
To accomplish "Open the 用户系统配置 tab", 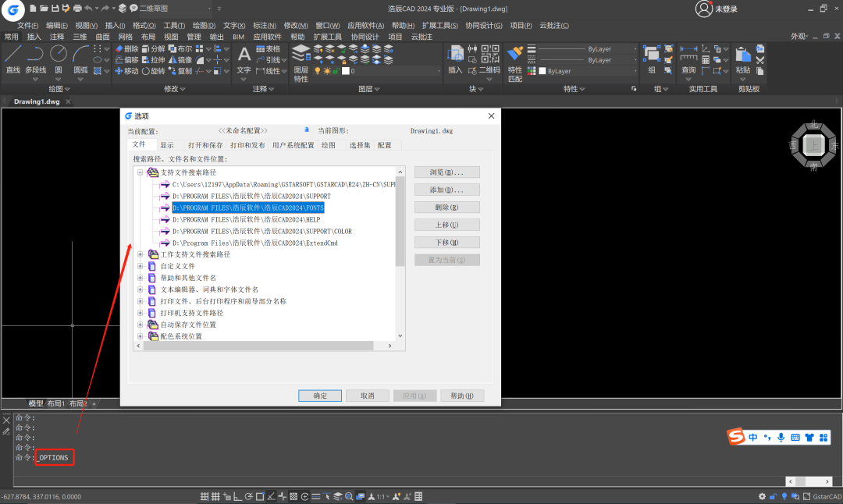I will [x=293, y=145].
